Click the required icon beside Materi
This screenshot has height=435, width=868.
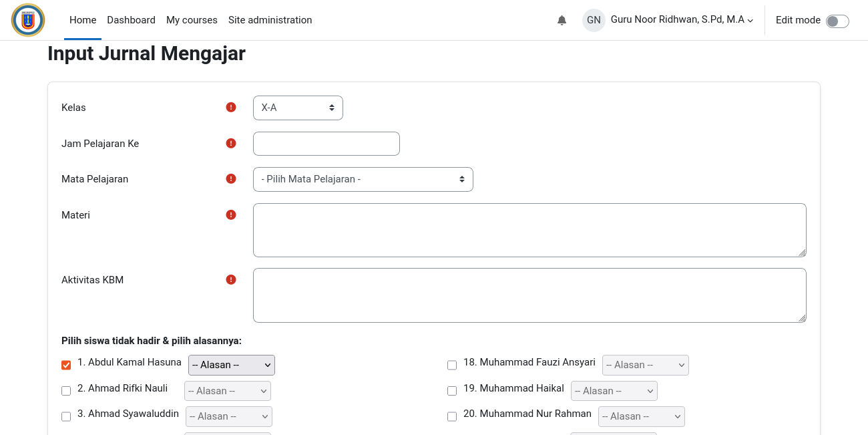point(231,214)
